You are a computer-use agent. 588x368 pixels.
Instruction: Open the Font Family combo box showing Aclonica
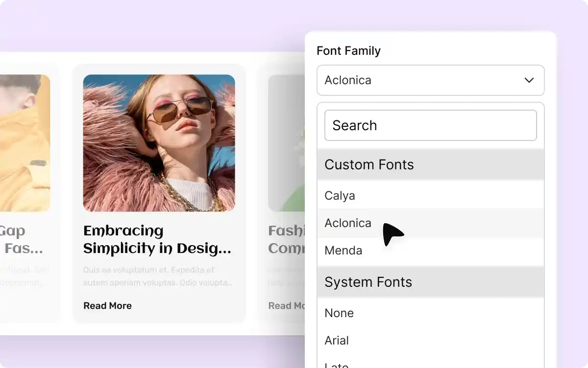click(421, 80)
